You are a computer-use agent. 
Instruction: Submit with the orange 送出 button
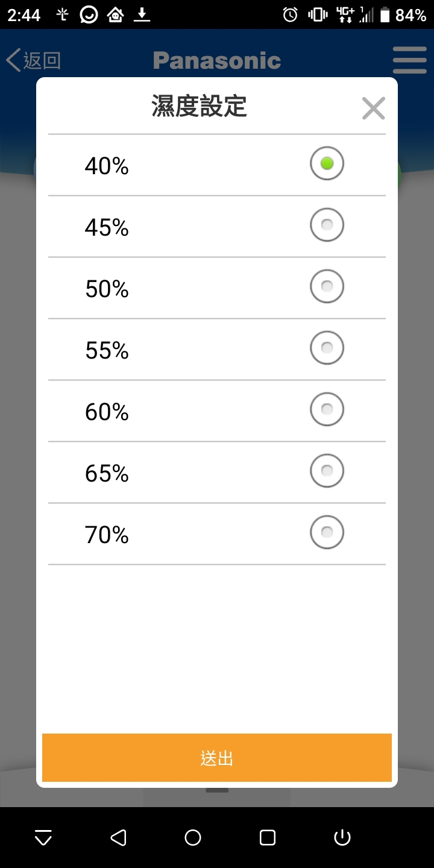(x=217, y=758)
